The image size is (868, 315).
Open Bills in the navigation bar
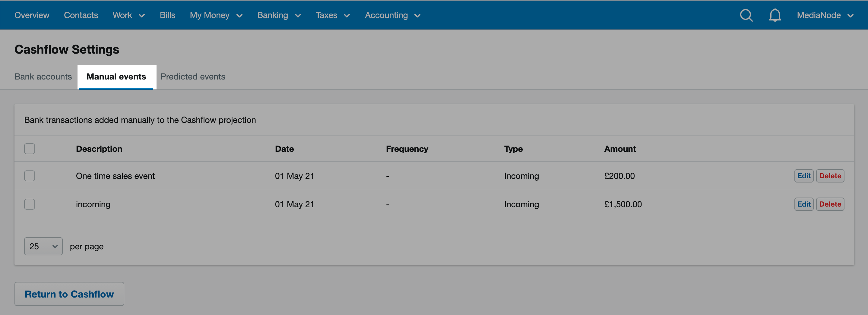tap(167, 15)
